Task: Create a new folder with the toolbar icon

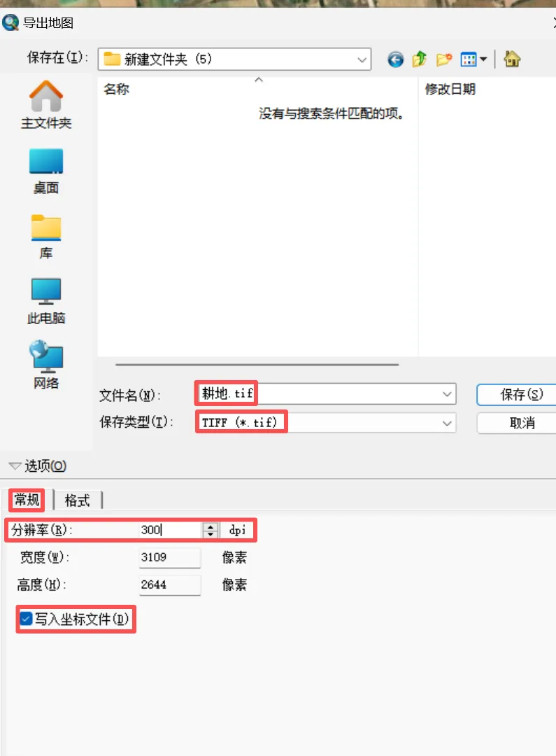Action: (x=443, y=59)
